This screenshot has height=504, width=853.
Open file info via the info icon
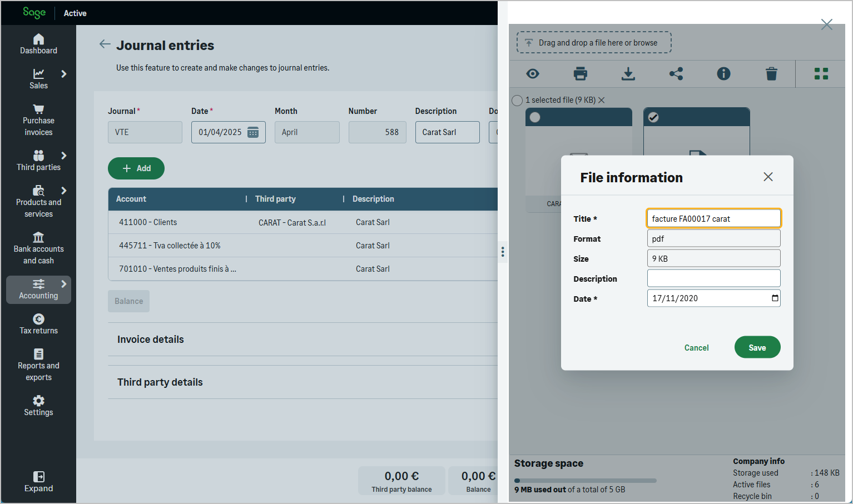coord(723,74)
